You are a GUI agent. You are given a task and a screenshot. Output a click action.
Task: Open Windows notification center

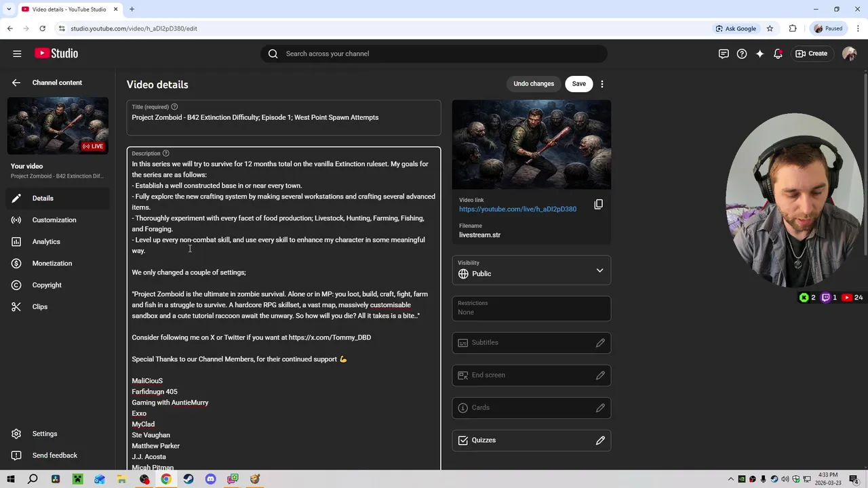coord(854,479)
